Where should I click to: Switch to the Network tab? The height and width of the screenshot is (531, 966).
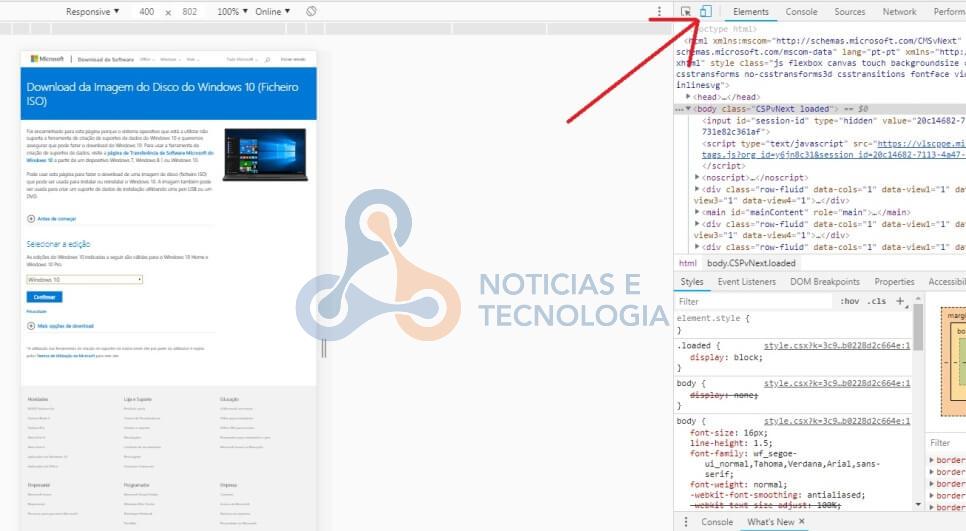[x=899, y=12]
